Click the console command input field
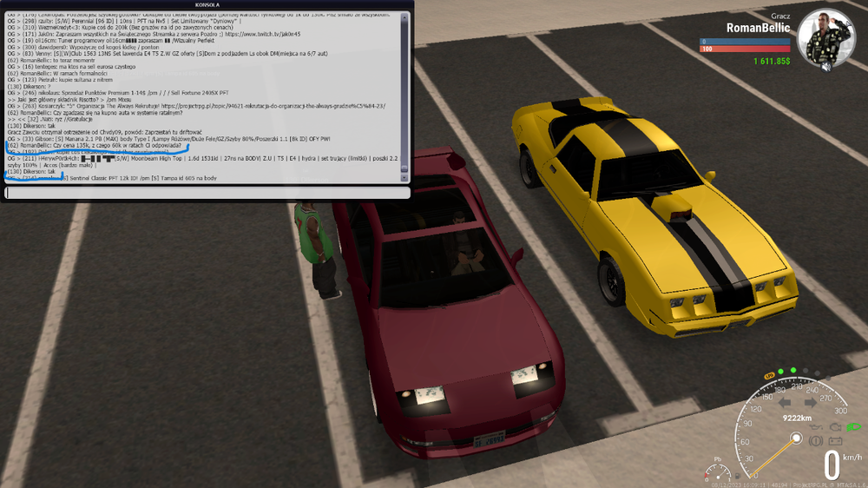868x488 pixels. coord(207,193)
